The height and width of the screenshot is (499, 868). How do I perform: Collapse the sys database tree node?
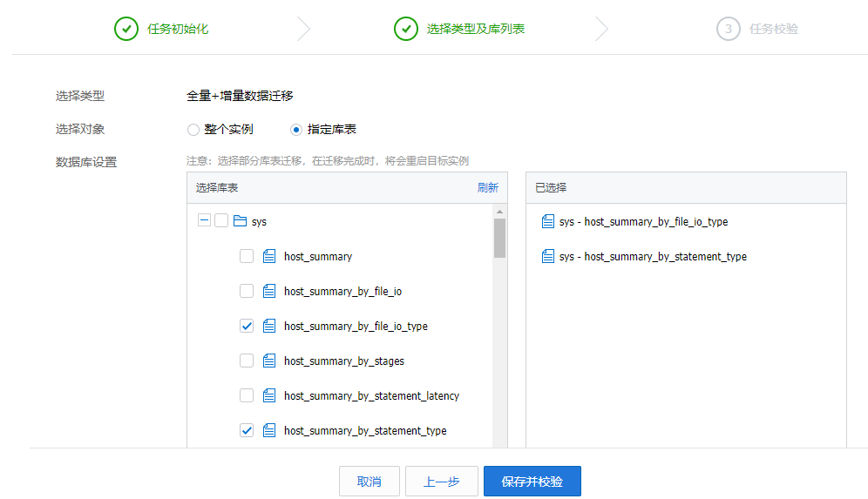click(204, 221)
